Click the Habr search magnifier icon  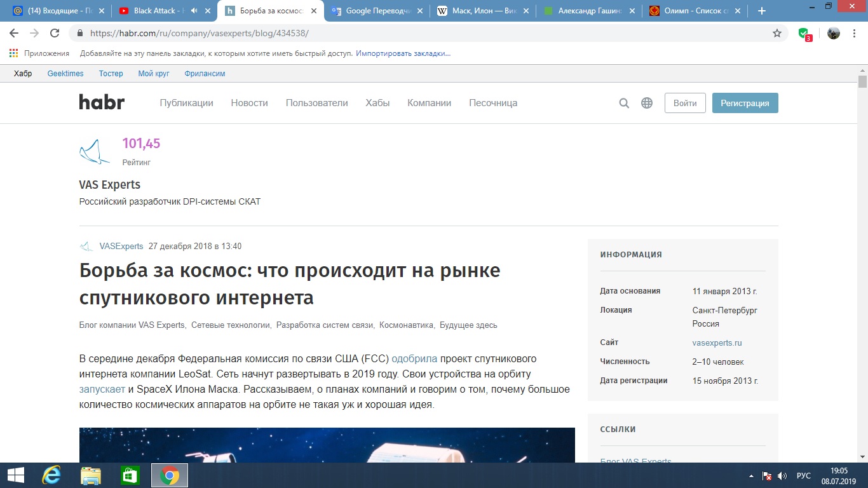coord(624,103)
